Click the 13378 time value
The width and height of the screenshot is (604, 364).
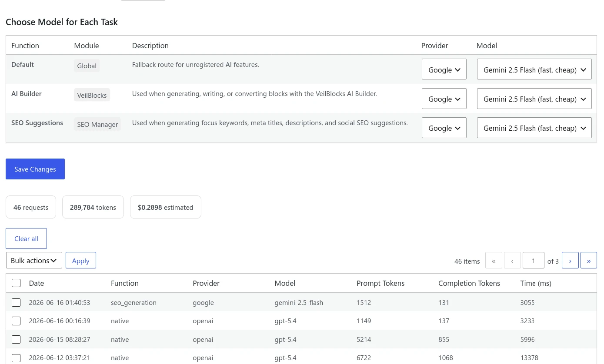coord(529,358)
